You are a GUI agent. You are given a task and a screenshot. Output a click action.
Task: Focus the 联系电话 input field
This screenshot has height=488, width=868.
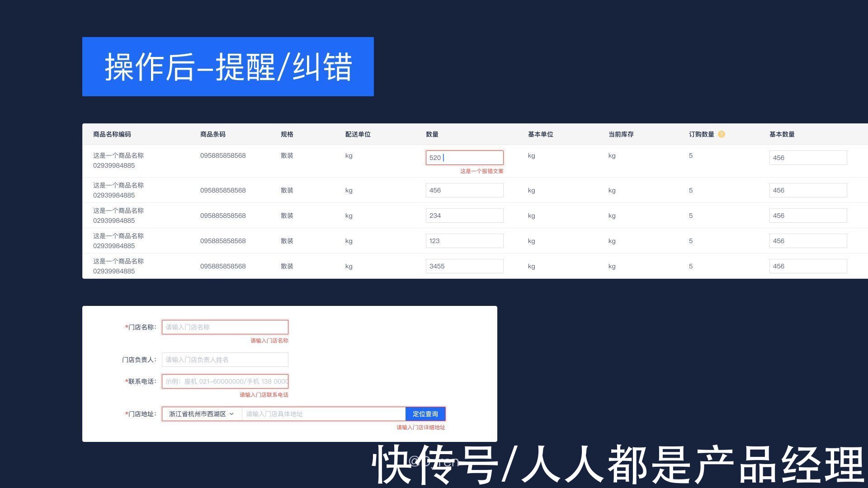[x=225, y=381]
